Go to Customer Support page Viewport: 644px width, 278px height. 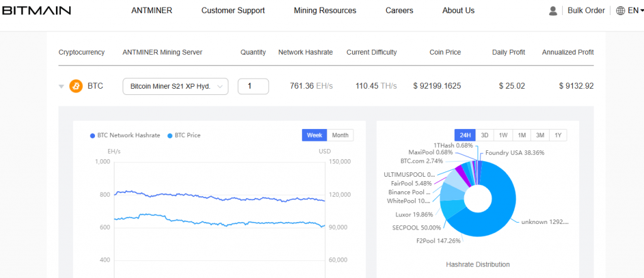[x=233, y=11]
